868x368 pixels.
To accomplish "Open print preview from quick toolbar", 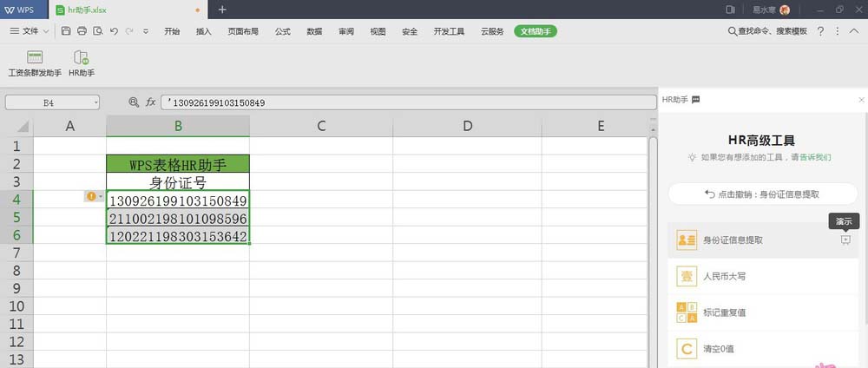I will (97, 31).
